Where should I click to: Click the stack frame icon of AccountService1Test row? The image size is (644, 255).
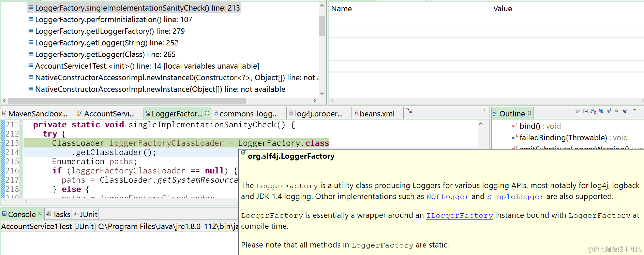point(31,66)
